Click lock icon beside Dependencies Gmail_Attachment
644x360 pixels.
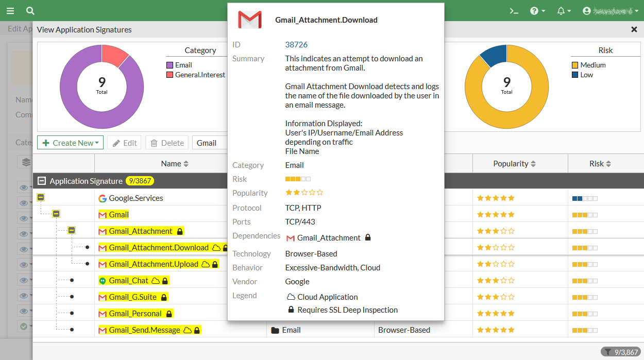pos(368,237)
